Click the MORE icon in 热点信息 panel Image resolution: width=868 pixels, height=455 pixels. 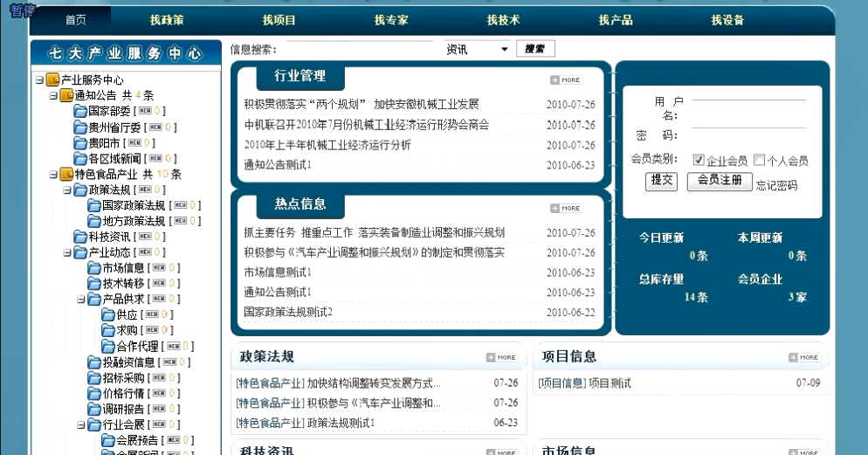coord(566,209)
